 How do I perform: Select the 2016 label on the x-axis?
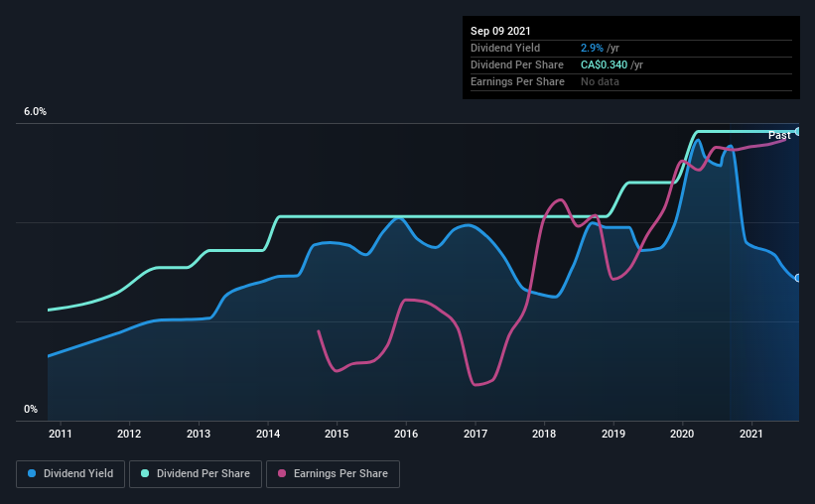(406, 434)
